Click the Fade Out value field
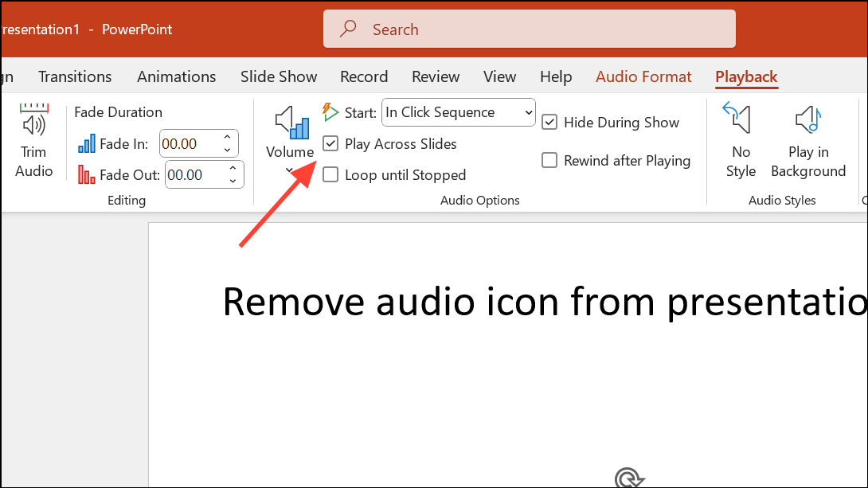Image resolution: width=868 pixels, height=488 pixels. (x=193, y=174)
